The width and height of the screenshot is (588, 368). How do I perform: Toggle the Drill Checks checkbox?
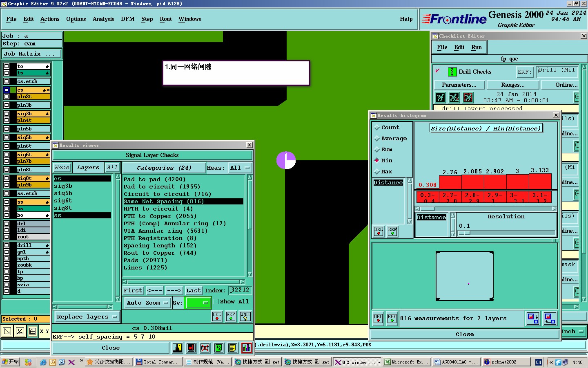pos(437,71)
